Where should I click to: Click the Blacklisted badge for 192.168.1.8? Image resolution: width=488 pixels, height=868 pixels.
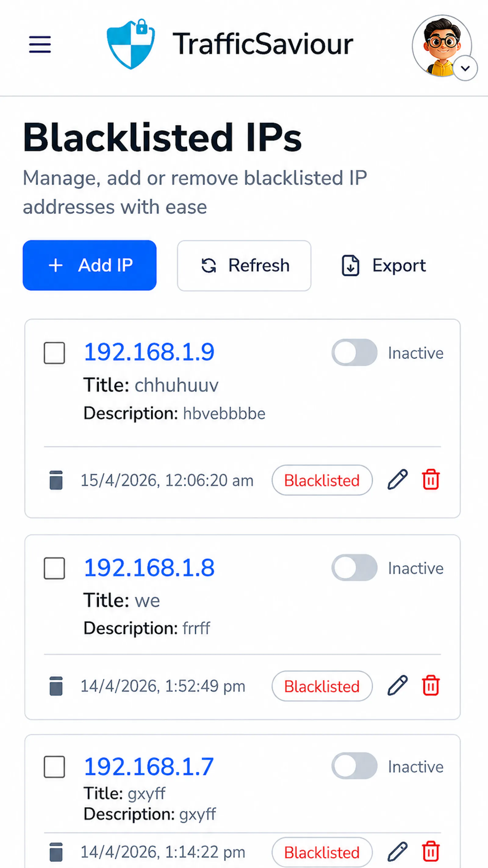pos(322,686)
